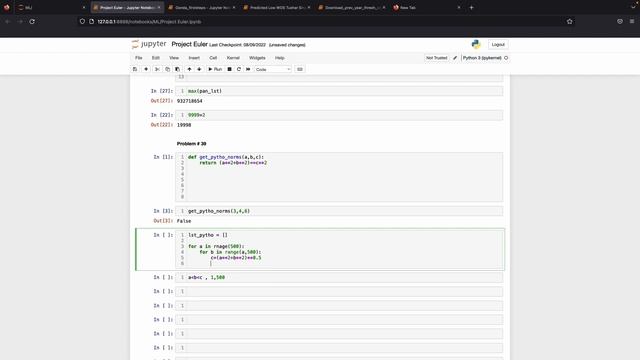This screenshot has height=360, width=640.
Task: Cut selected cells with the scissors icon
Action: pyautogui.click(x=157, y=69)
